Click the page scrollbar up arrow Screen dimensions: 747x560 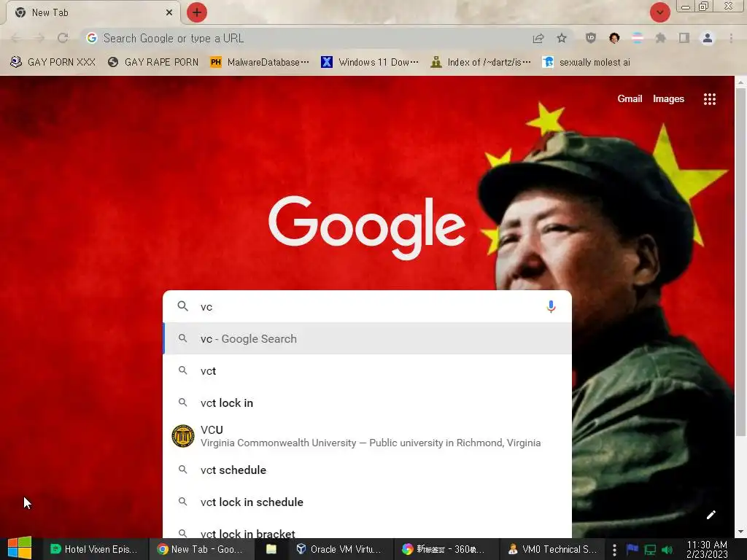coord(740,82)
